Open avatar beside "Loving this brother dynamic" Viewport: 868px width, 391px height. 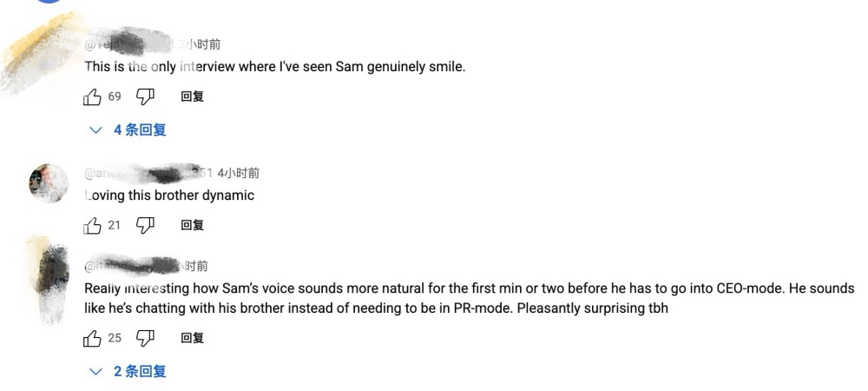pos(49,183)
